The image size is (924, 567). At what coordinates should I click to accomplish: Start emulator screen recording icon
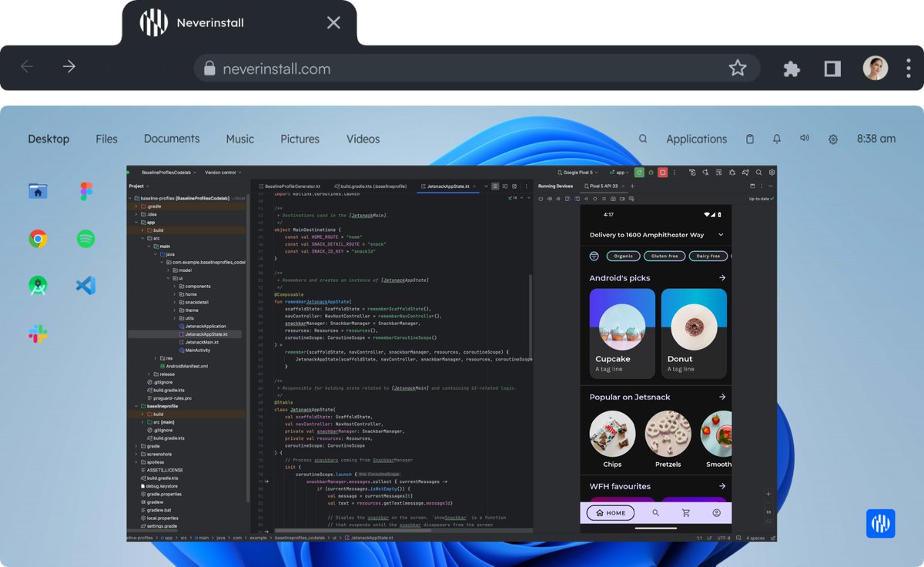coord(622,199)
